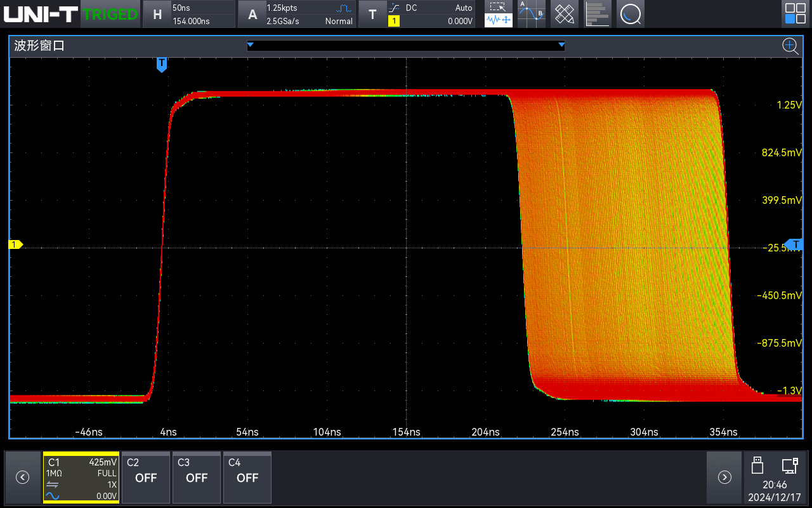The image size is (812, 508).
Task: Toggle channel C2 on
Action: (146, 477)
